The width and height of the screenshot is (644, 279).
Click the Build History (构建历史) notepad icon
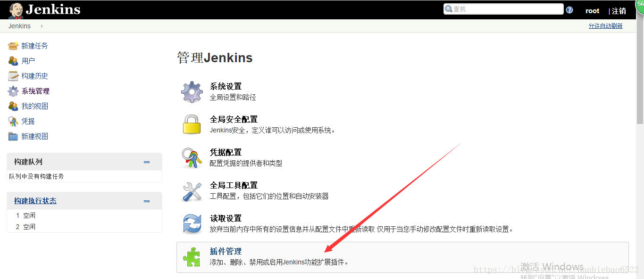tap(13, 76)
